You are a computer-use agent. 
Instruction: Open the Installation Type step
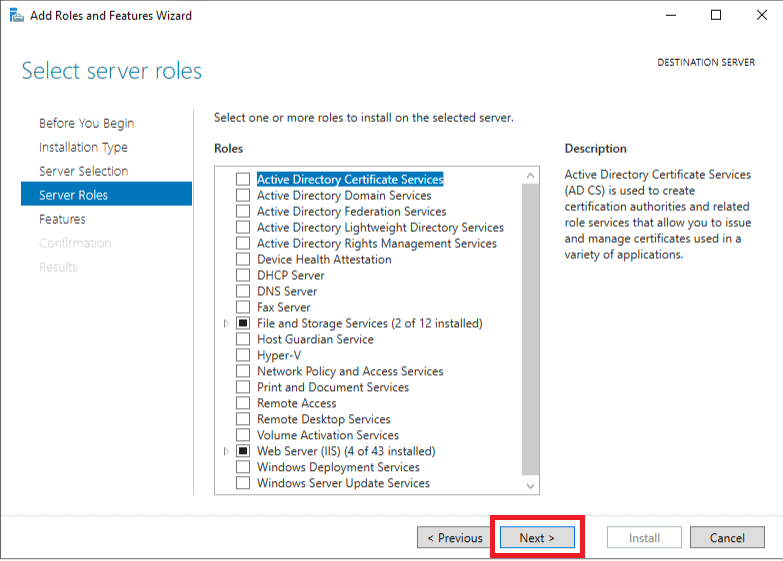(83, 147)
